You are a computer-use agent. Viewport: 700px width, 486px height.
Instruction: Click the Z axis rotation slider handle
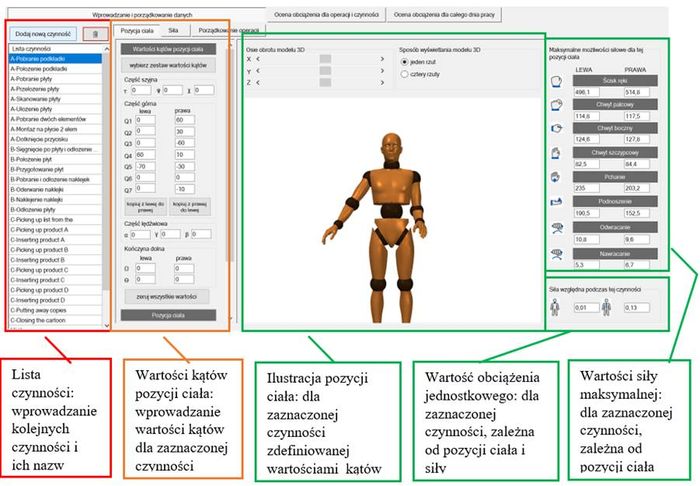coord(324,83)
